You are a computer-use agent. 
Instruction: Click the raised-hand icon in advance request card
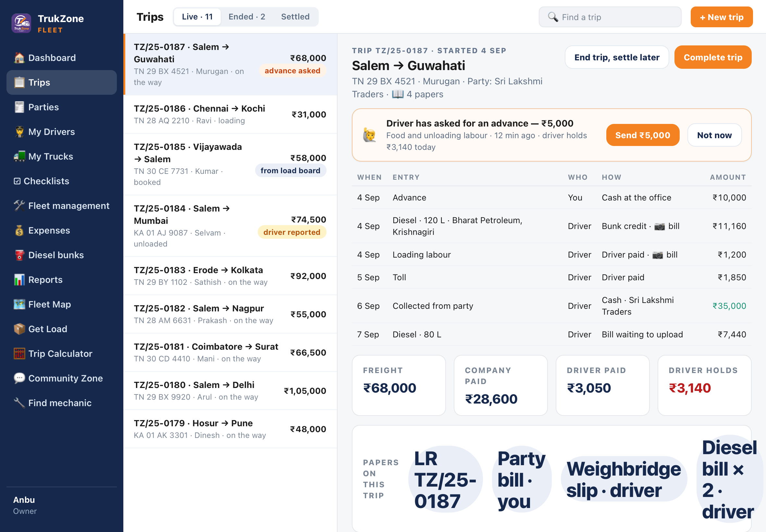pos(369,135)
